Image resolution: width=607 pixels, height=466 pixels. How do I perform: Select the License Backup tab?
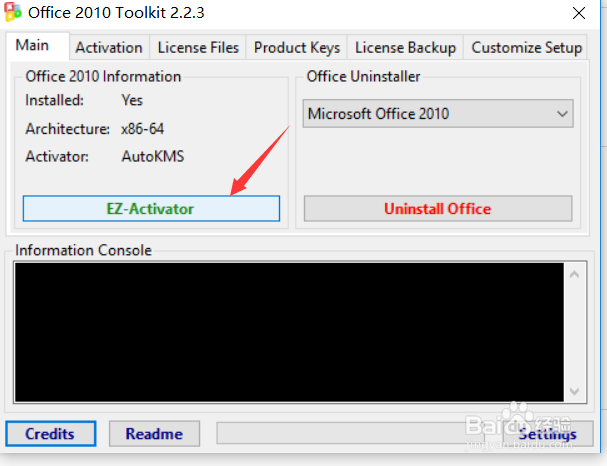(x=405, y=48)
